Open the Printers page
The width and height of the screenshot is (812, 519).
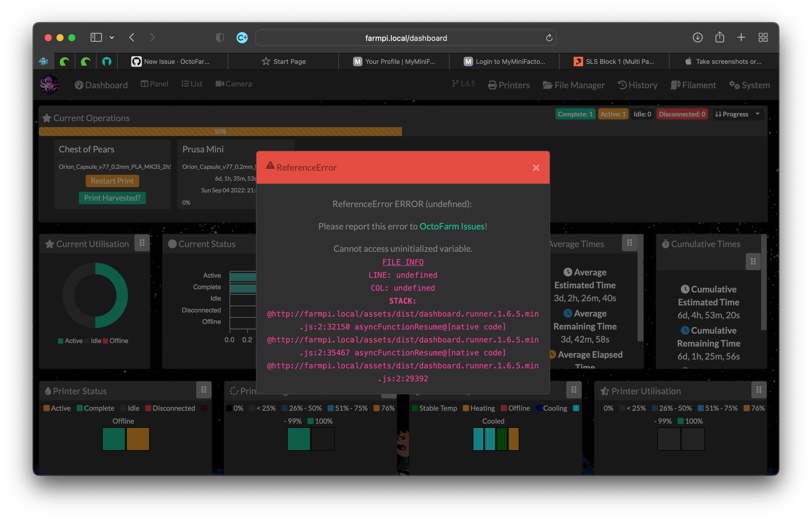508,85
